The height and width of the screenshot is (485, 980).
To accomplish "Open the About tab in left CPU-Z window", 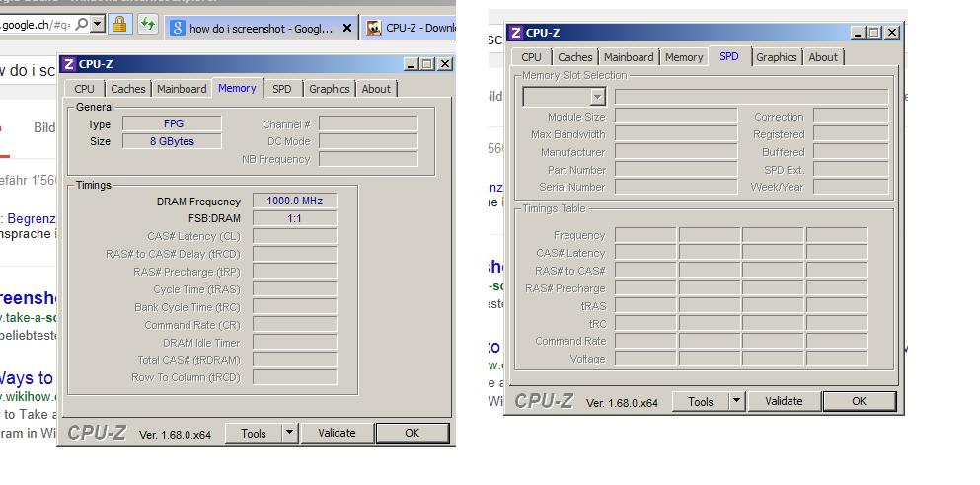I will point(376,89).
